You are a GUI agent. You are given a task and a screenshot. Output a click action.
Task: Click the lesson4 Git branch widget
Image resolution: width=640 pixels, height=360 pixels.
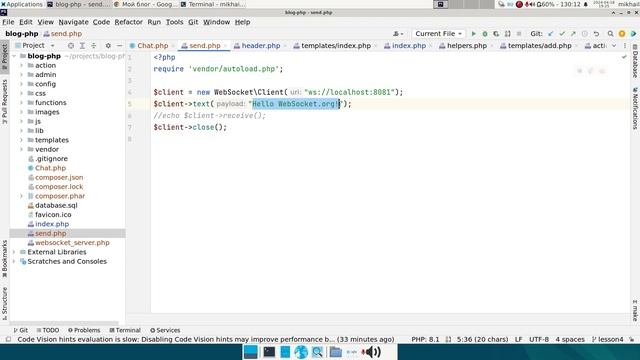607,340
